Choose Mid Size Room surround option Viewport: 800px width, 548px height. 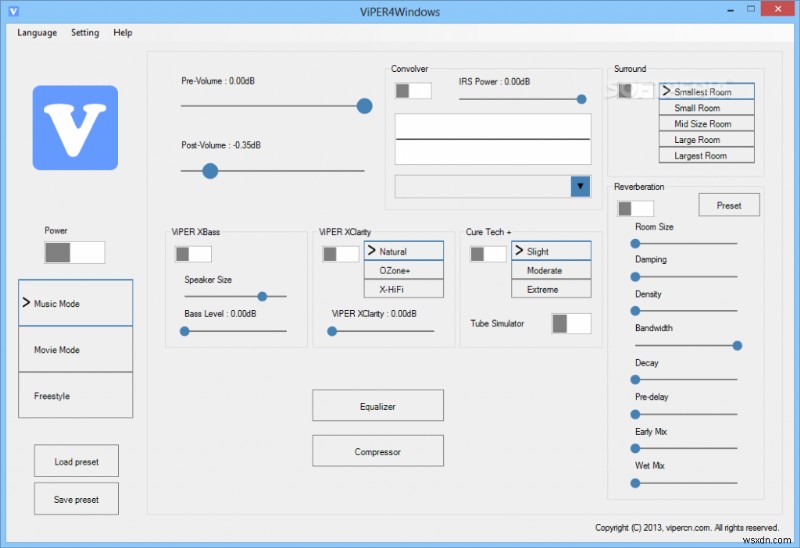pos(707,123)
